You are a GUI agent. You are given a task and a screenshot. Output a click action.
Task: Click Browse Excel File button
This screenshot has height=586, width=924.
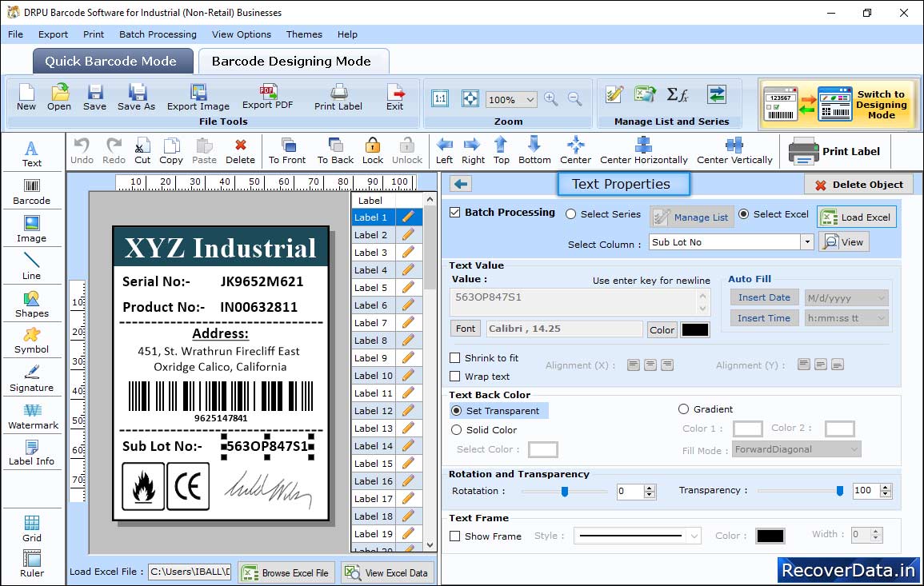tap(287, 572)
